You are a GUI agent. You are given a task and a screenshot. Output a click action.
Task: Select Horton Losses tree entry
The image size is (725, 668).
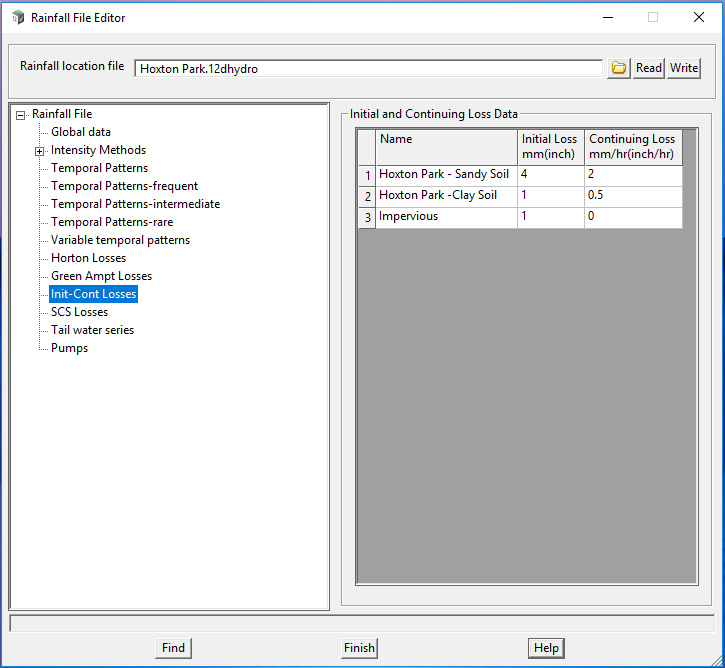88,258
